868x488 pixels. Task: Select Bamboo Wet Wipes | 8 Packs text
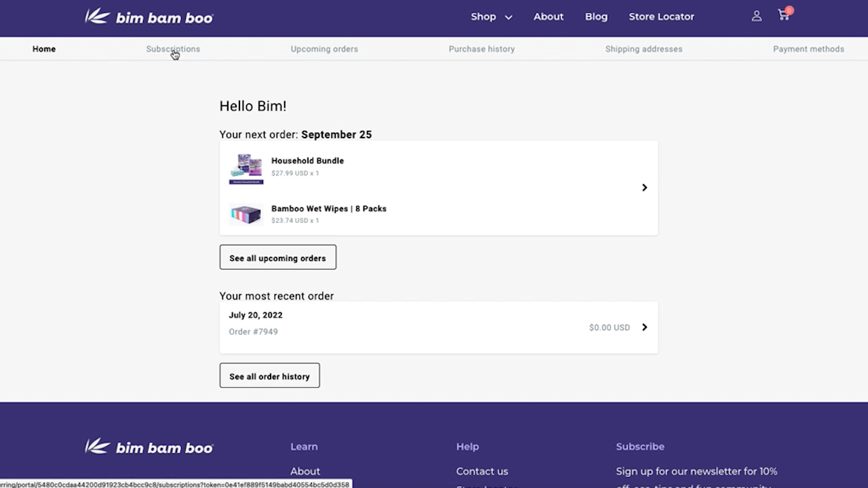click(329, 208)
